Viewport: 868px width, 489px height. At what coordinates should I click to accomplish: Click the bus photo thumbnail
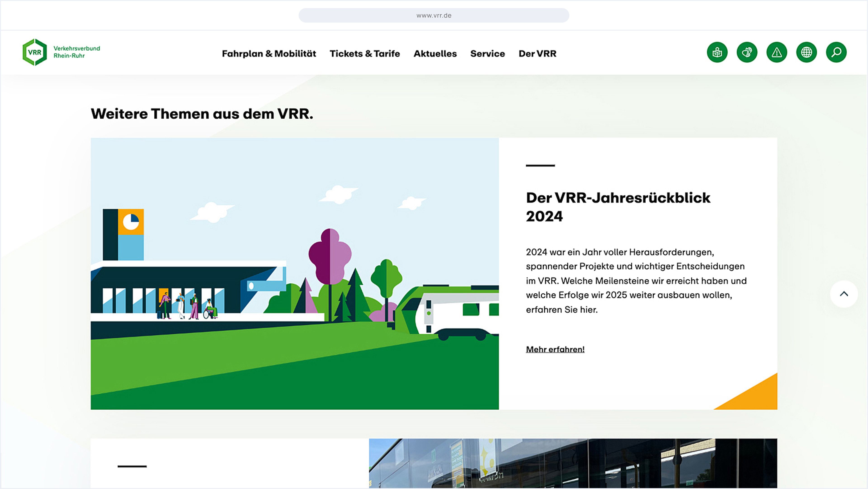[573, 463]
